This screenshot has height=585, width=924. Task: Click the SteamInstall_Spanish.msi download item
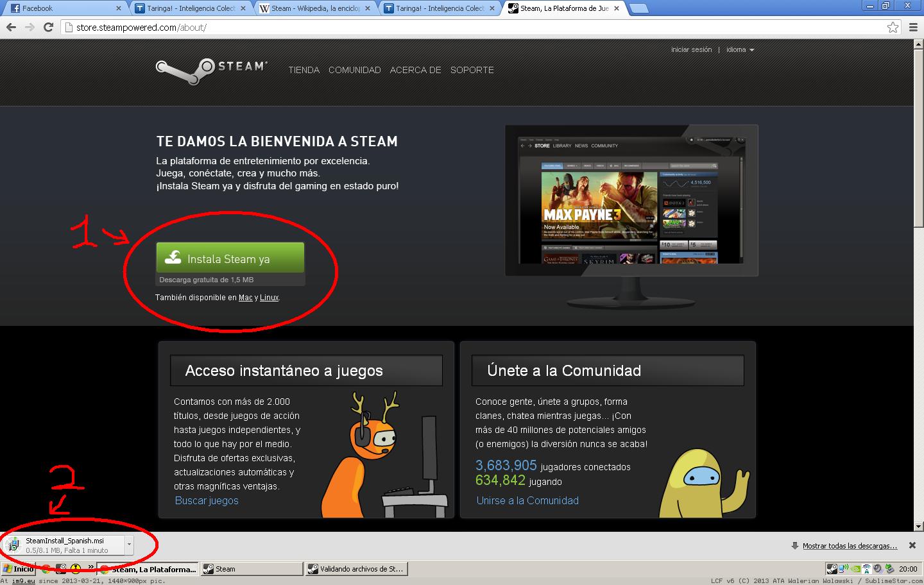click(x=69, y=545)
